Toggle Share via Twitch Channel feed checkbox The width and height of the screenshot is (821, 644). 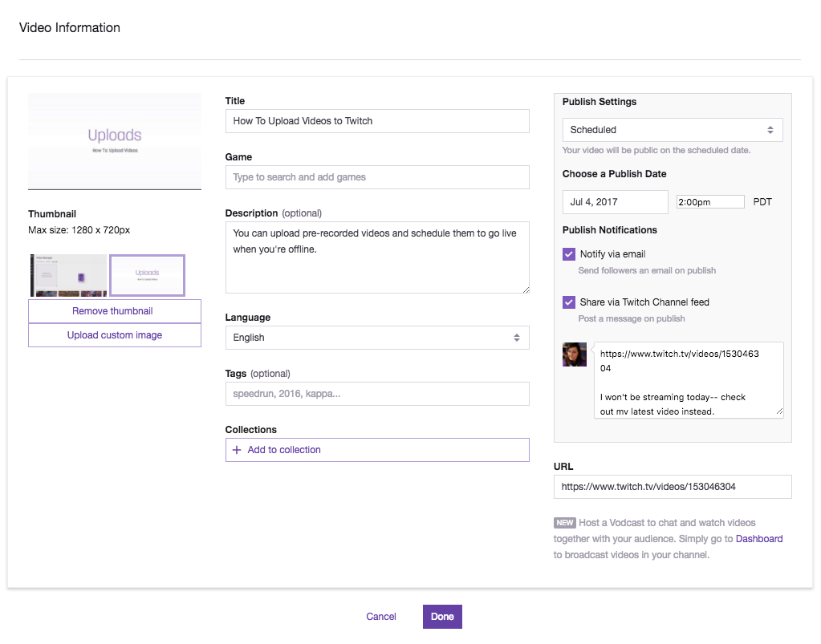[569, 302]
